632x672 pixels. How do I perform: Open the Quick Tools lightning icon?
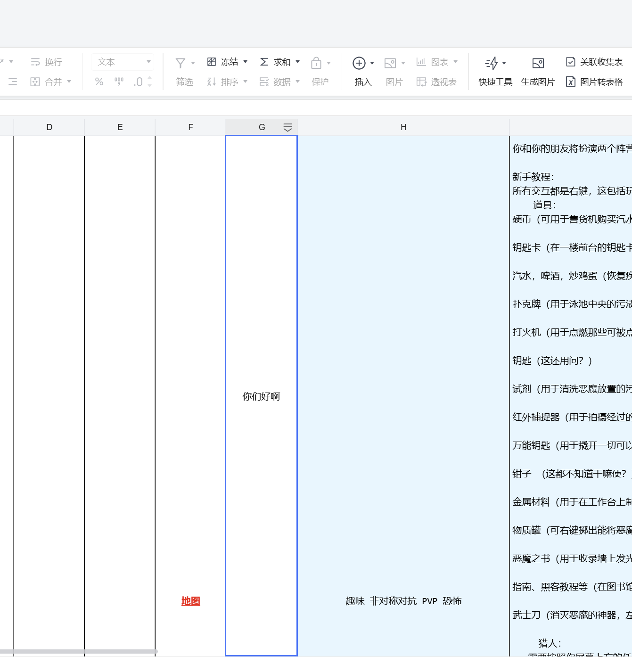click(491, 63)
